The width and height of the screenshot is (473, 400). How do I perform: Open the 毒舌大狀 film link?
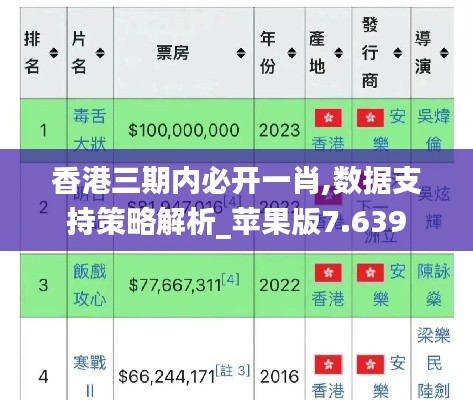tap(90, 130)
